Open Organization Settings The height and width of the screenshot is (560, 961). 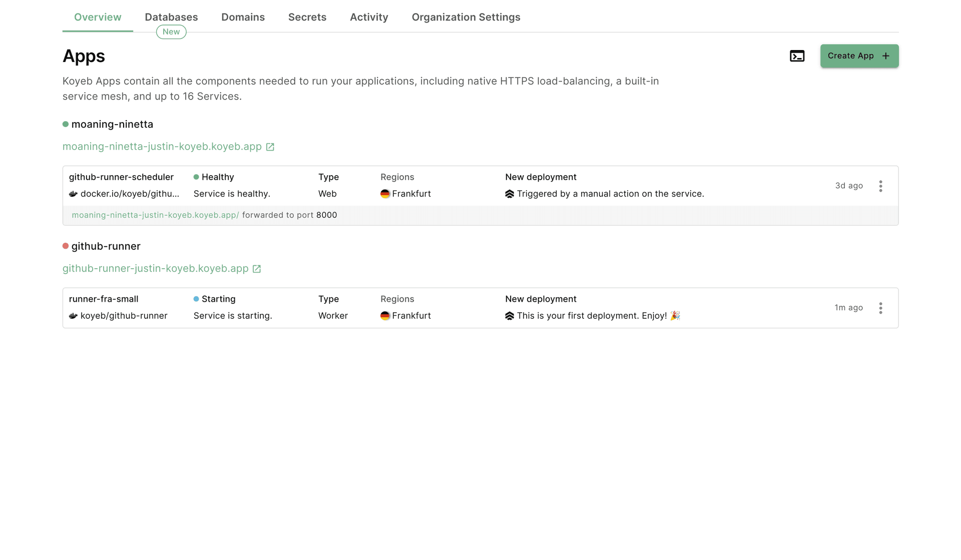tap(465, 17)
